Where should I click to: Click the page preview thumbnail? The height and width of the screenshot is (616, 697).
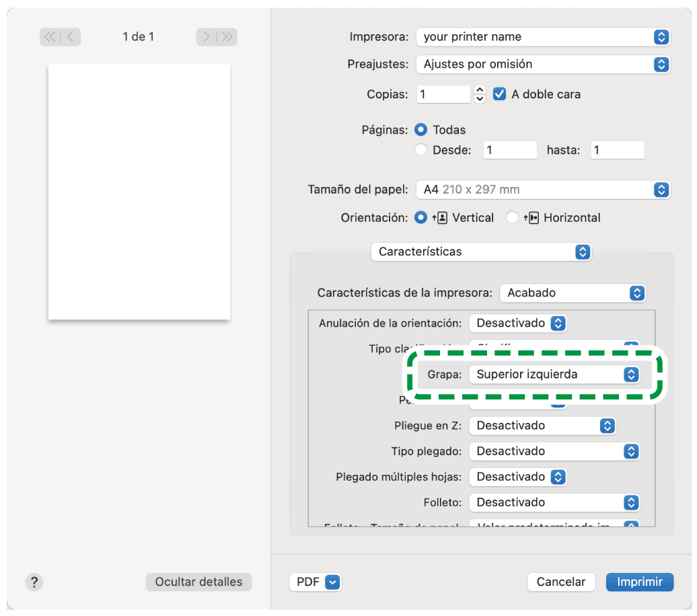[x=139, y=192]
